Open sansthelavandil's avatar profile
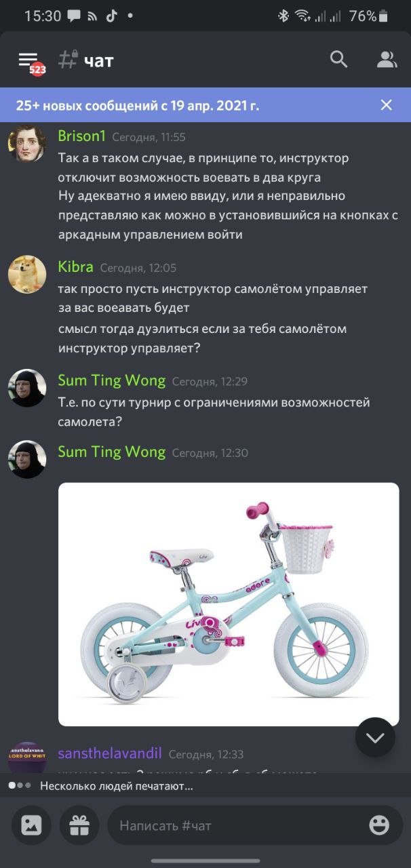Screen dimensions: 411x868 tap(27, 758)
